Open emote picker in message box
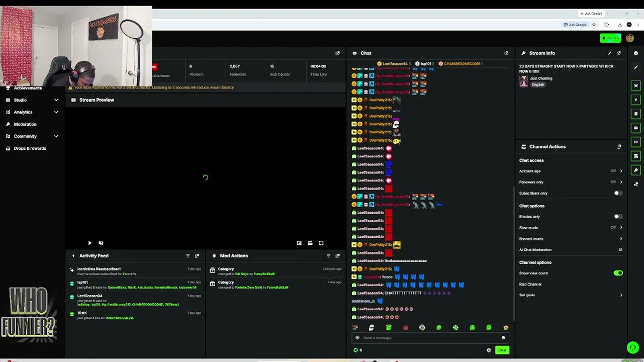 click(x=503, y=338)
